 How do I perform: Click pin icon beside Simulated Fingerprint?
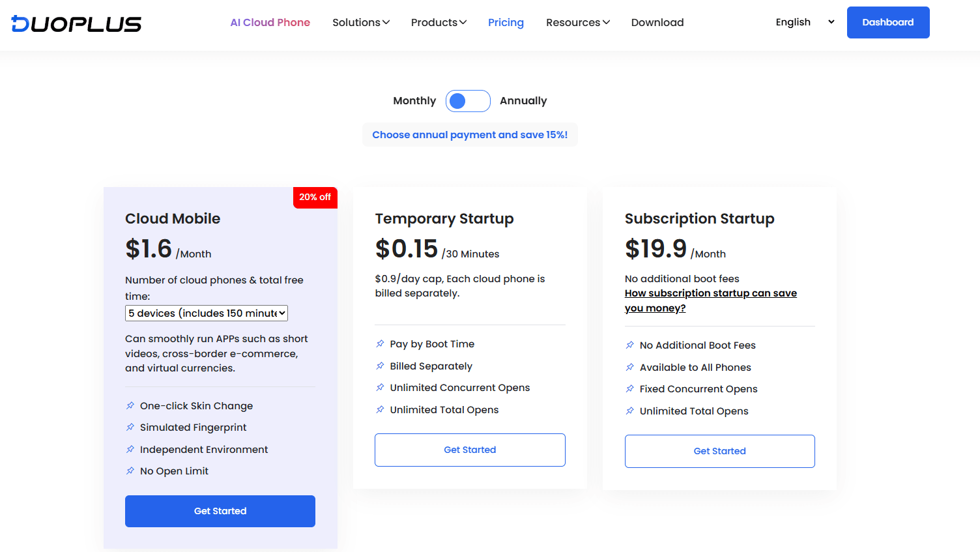(x=130, y=428)
